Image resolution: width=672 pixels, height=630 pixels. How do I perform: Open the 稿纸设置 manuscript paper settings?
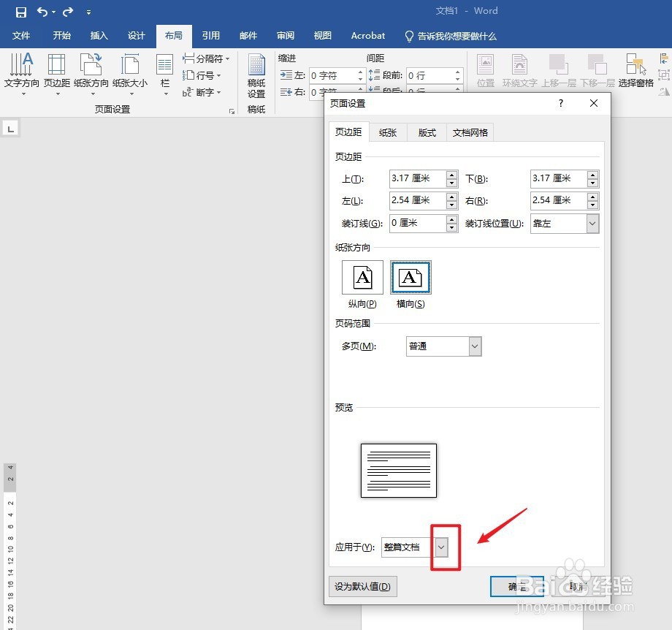point(256,76)
